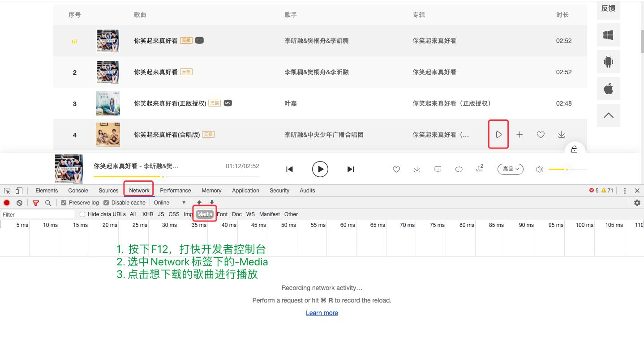Click the clear network log icon
The height and width of the screenshot is (341, 644).
19,202
